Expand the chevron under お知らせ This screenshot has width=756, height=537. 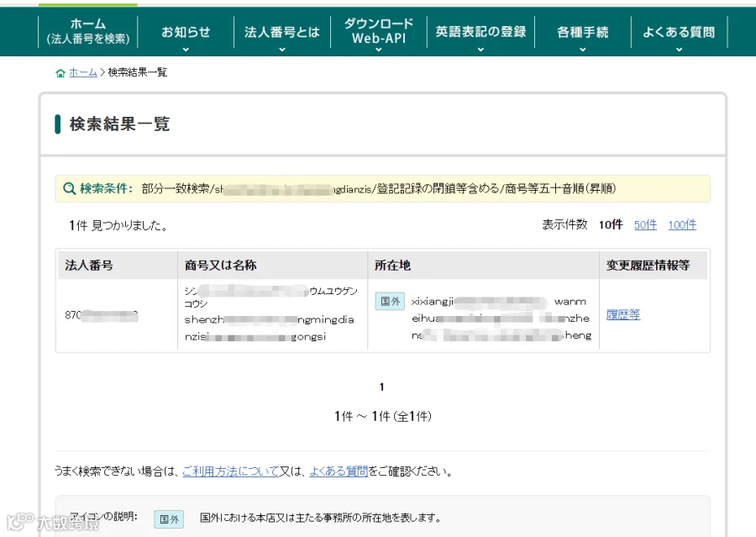[186, 50]
